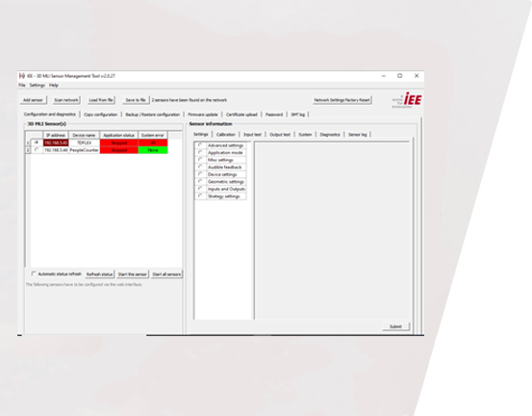Click the Network Settings Factory Reset button
The image size is (532, 416).
pyautogui.click(x=342, y=100)
